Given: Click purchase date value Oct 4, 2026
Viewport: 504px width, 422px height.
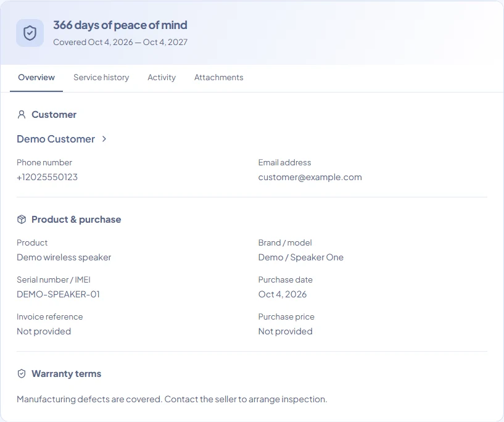Looking at the screenshot, I should [x=283, y=294].
